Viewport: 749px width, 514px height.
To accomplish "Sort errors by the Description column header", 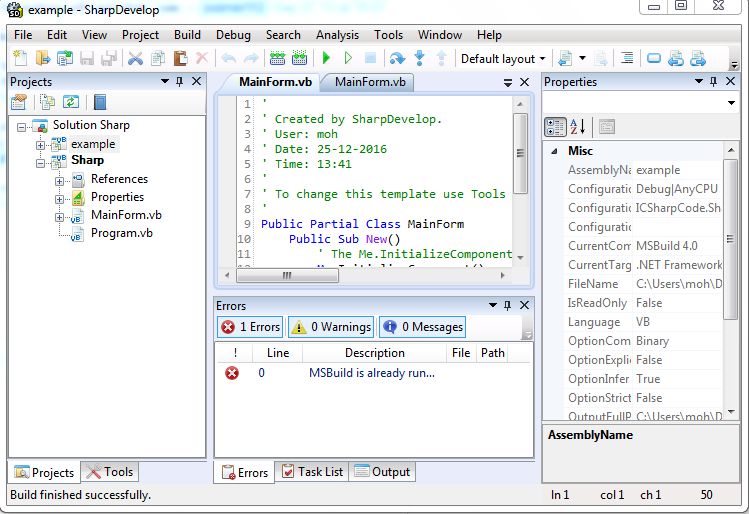I will (374, 353).
